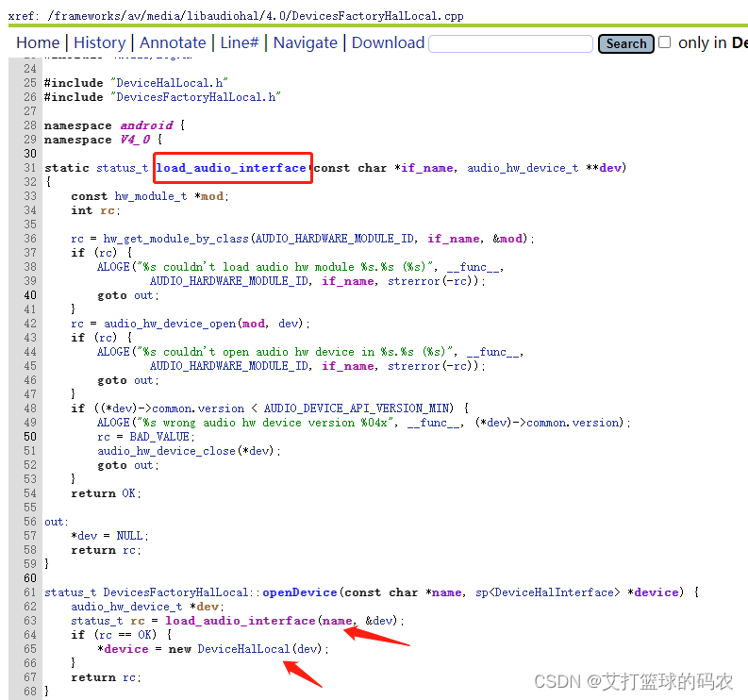This screenshot has height=700, width=748.
Task: Click device parameter on line 61
Action: click(656, 592)
